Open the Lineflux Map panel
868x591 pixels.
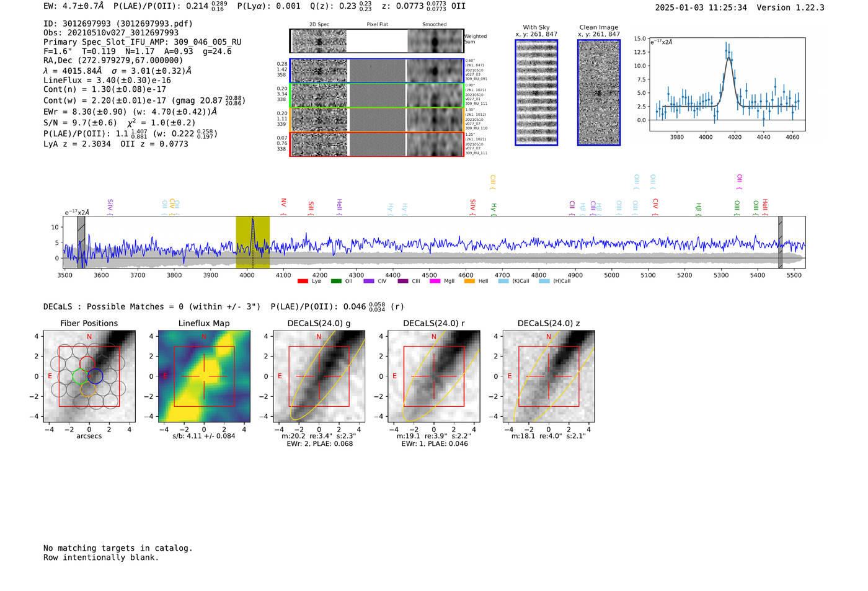click(x=204, y=376)
